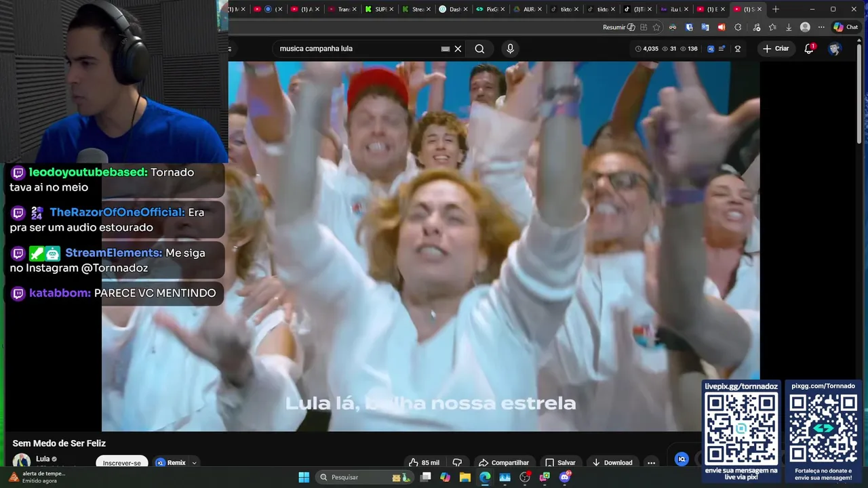Click the taskbar Pesquisar search box

[x=363, y=477]
